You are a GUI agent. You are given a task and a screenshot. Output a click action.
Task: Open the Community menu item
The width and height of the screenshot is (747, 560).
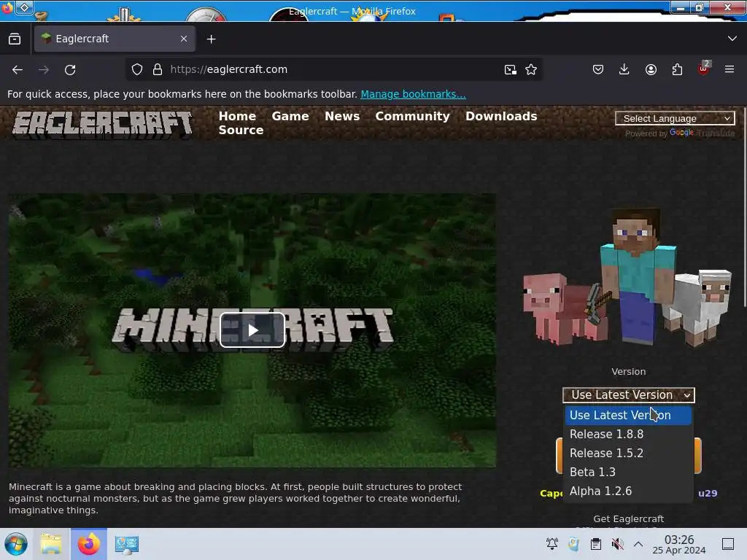tap(413, 116)
